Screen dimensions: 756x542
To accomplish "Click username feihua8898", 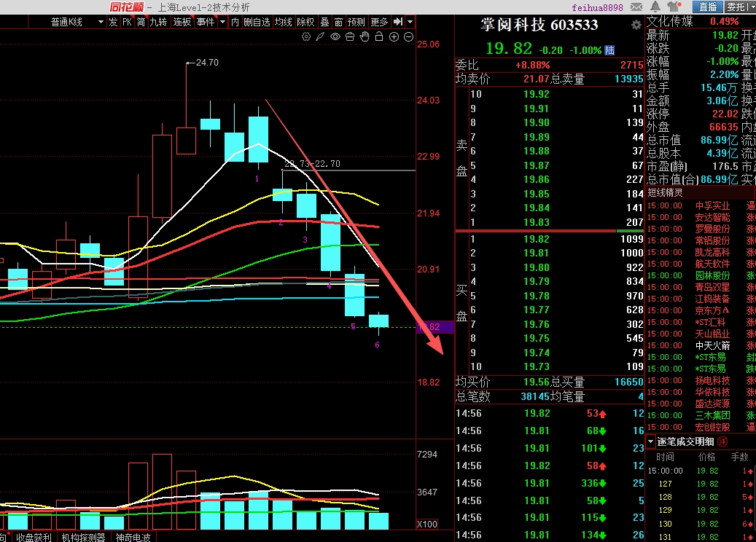I will (x=597, y=7).
